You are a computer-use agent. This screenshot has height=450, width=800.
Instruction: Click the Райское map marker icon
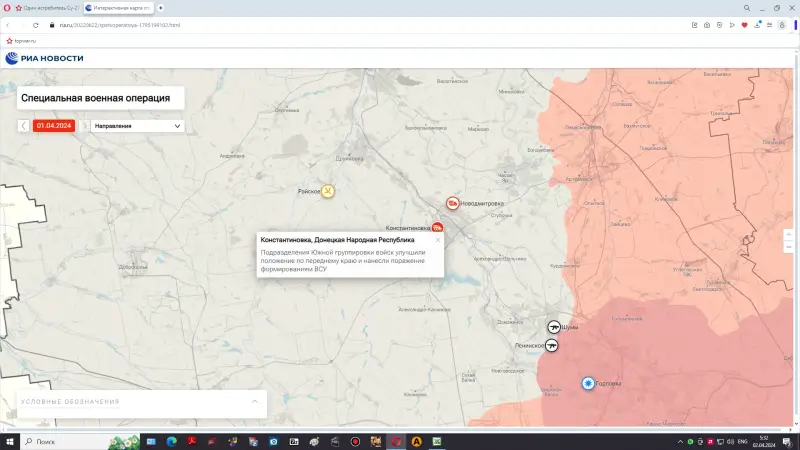point(327,191)
